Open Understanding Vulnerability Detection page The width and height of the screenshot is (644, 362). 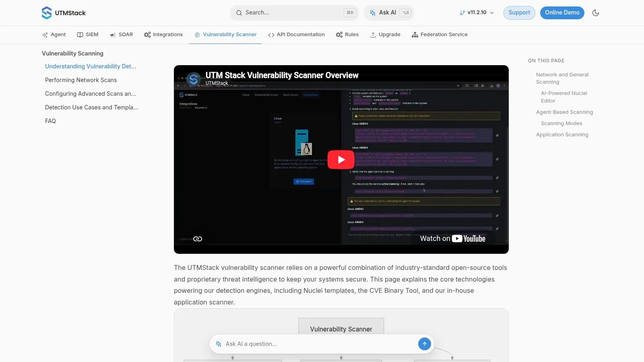(x=91, y=66)
